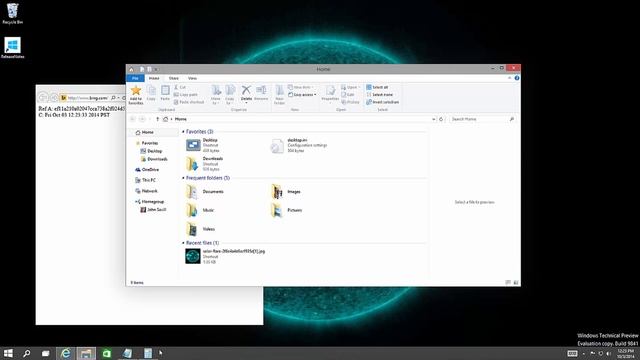Switch to the Home ribbon tab

click(x=154, y=78)
